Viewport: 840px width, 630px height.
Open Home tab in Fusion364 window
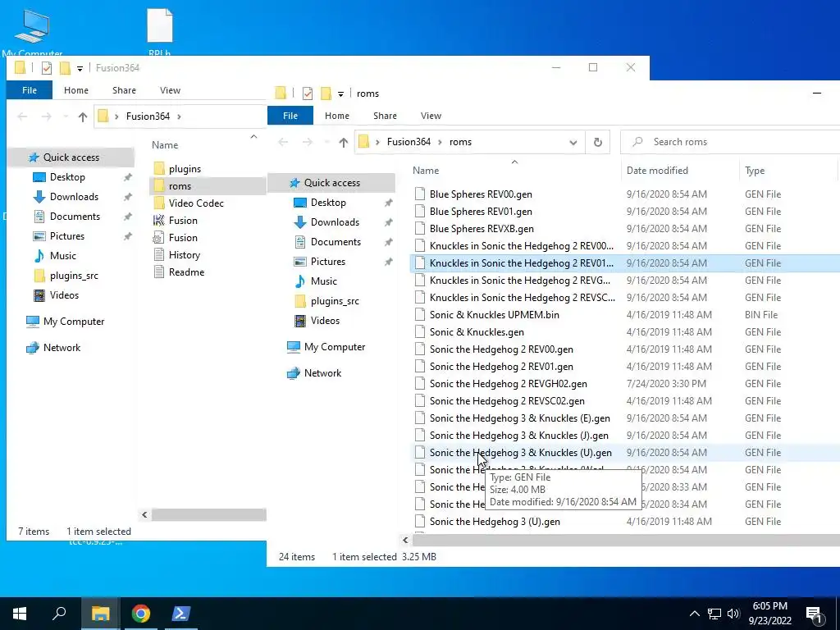(x=76, y=90)
